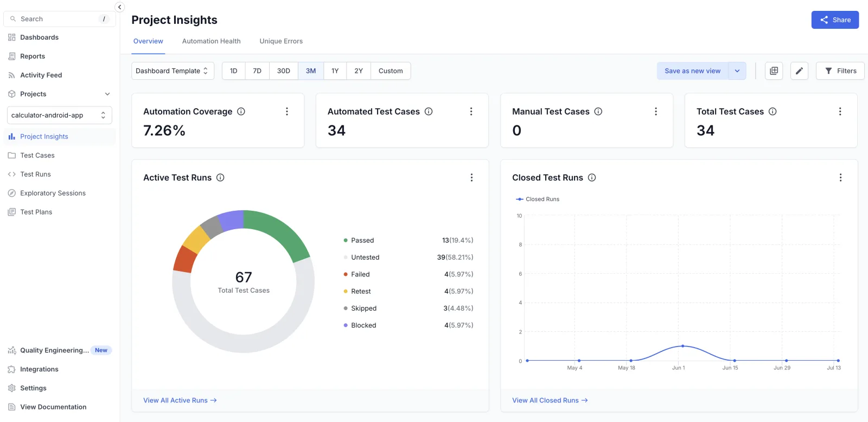This screenshot has width=868, height=422.
Task: Open the Active Test Runs options menu
Action: tap(471, 178)
